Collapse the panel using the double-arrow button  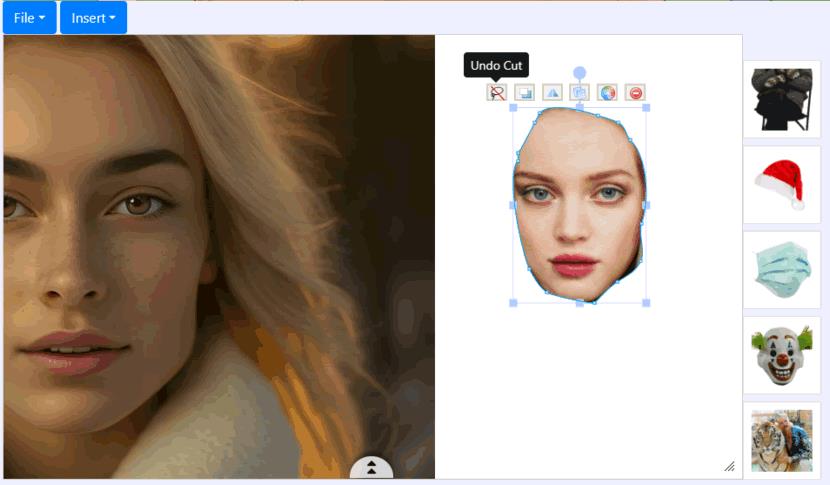pyautogui.click(x=372, y=467)
